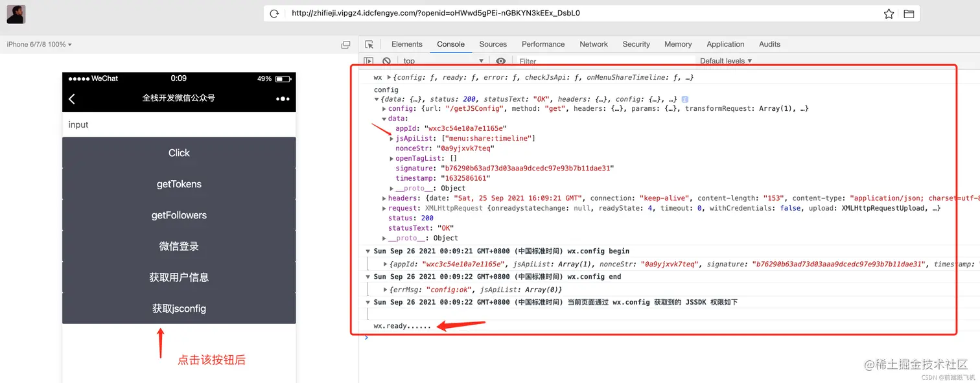Collapse the config response object

click(x=377, y=99)
